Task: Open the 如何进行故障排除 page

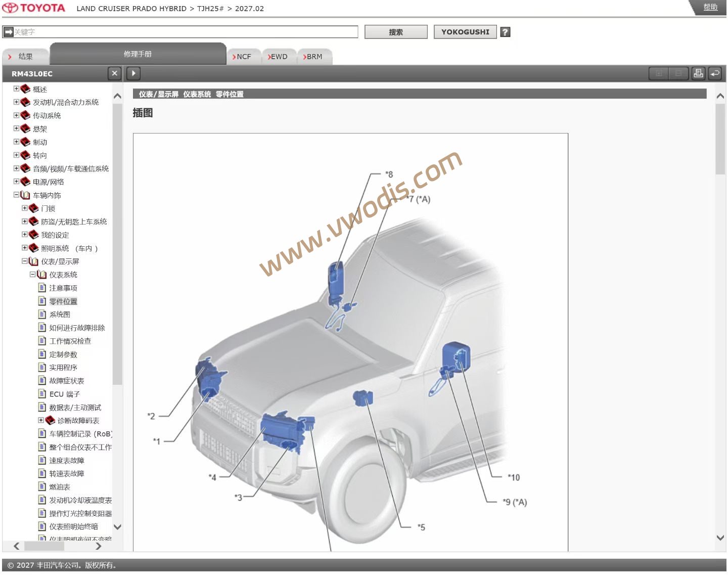Action: [x=77, y=328]
